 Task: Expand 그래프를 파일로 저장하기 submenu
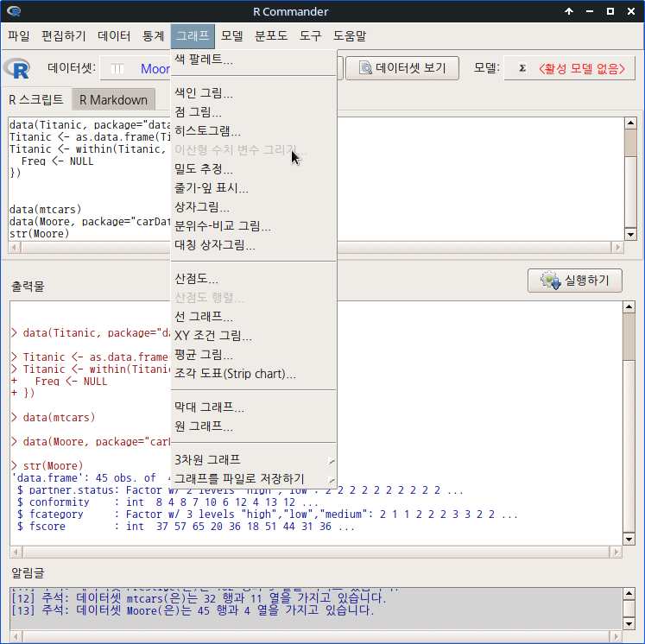254,478
